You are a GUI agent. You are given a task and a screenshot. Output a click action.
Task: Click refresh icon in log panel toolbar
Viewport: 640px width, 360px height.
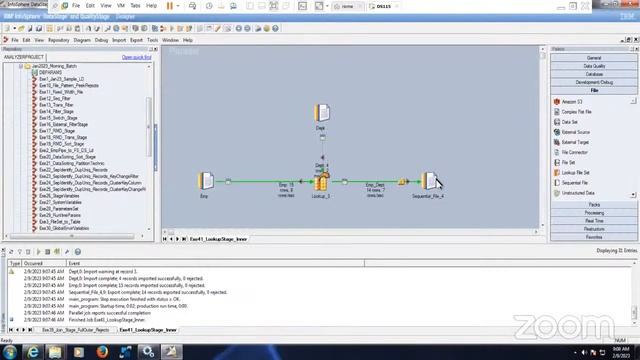coord(11,252)
